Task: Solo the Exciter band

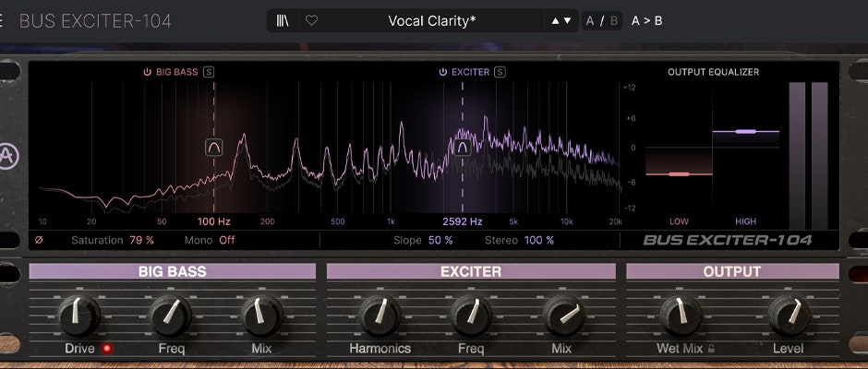Action: (x=500, y=72)
